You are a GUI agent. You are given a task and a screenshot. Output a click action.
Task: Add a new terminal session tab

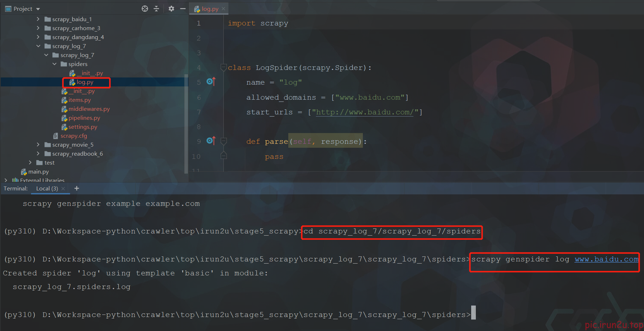click(76, 188)
